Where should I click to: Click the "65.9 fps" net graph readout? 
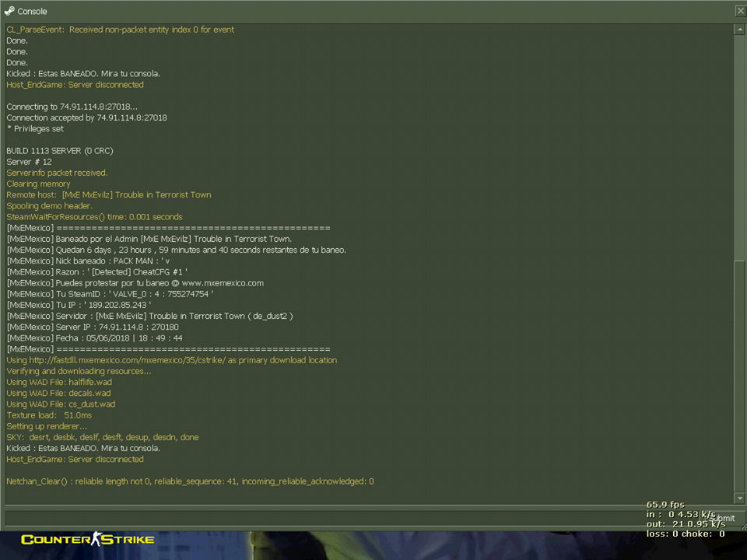(665, 504)
